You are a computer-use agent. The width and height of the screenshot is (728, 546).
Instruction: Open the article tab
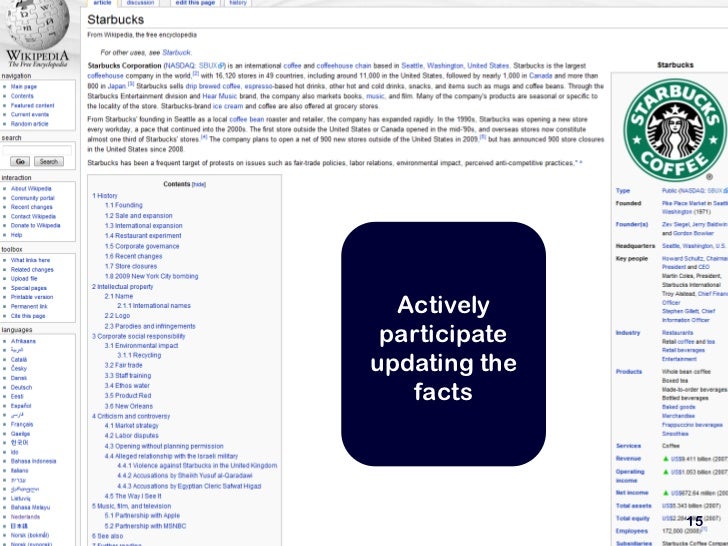tap(102, 3)
